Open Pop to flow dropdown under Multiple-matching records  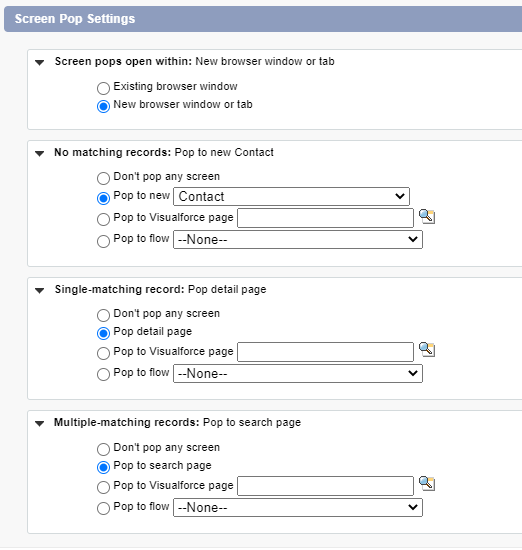click(298, 508)
